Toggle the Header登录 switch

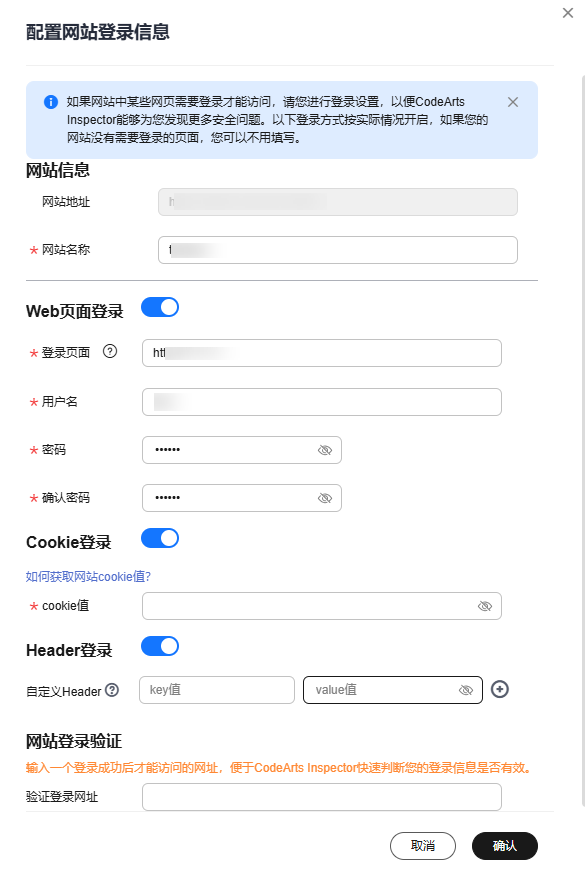tap(160, 647)
